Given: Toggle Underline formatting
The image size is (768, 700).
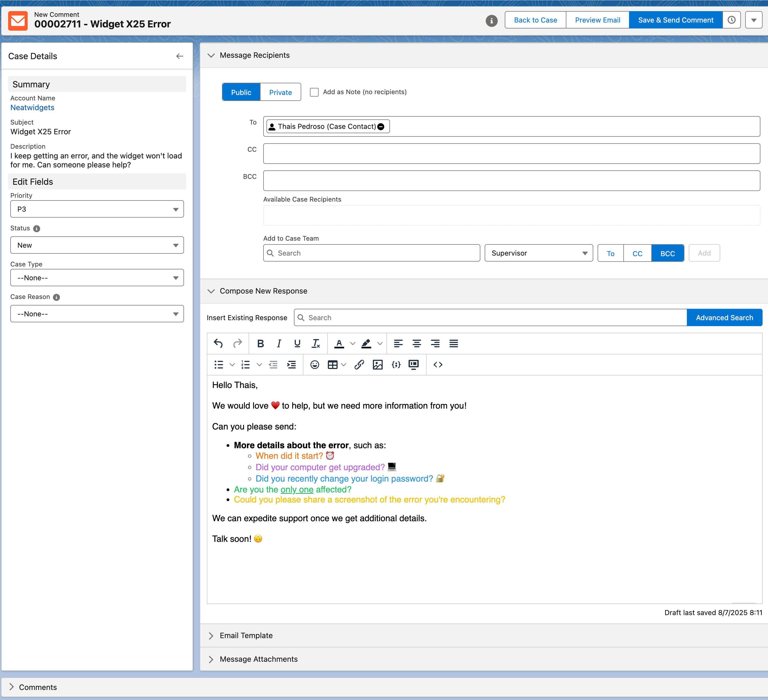Looking at the screenshot, I should point(297,343).
